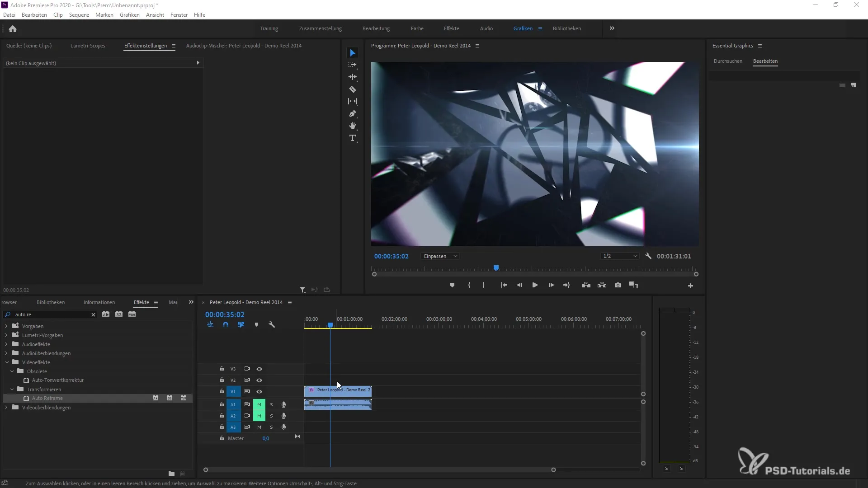
Task: Open the Sequenz menu
Action: 79,15
